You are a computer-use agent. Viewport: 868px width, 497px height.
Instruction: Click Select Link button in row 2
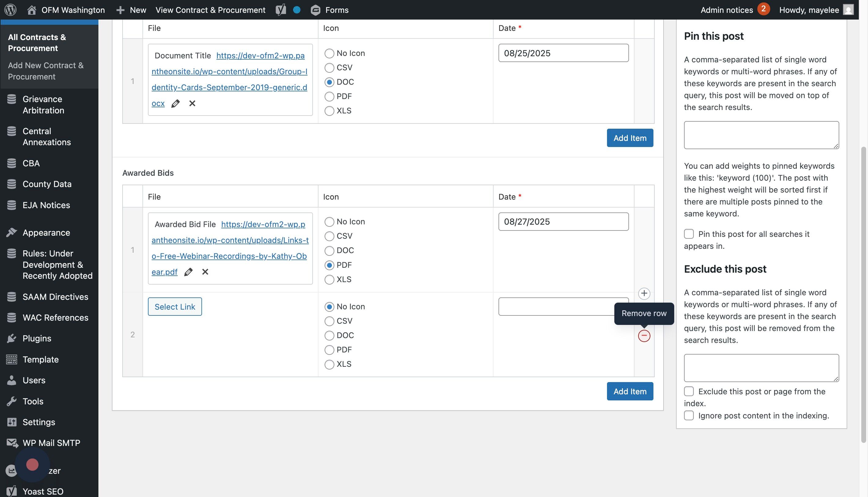coord(175,307)
